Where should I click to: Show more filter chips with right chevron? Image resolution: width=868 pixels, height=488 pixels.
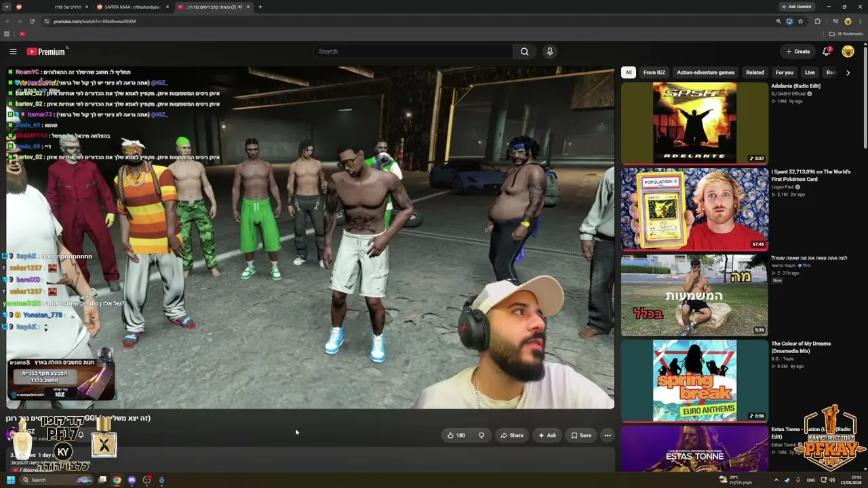[x=848, y=73]
